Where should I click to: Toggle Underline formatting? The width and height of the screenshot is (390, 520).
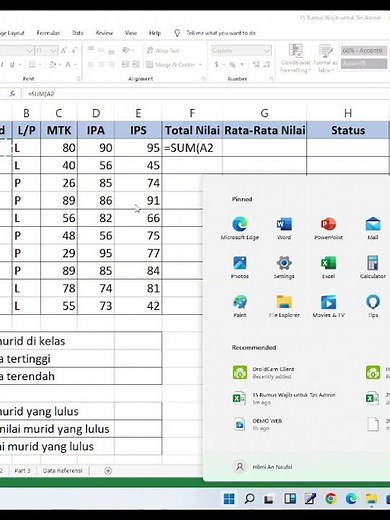[12, 64]
